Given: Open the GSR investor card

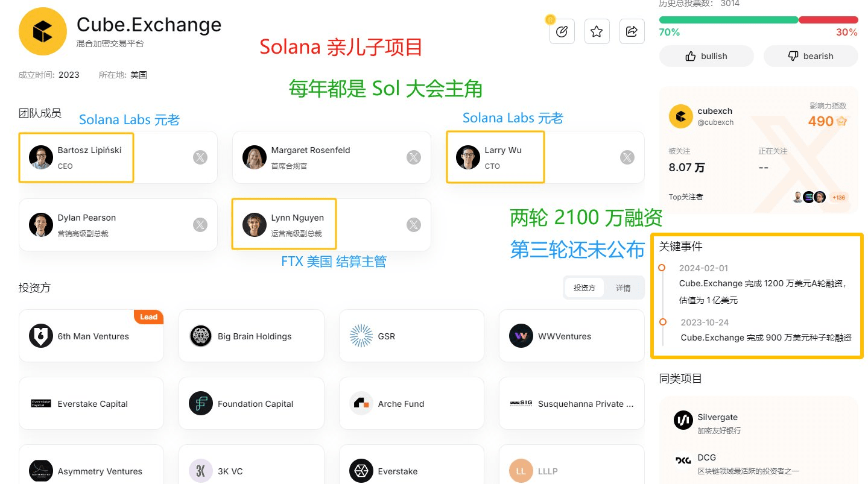Looking at the screenshot, I should pos(411,336).
